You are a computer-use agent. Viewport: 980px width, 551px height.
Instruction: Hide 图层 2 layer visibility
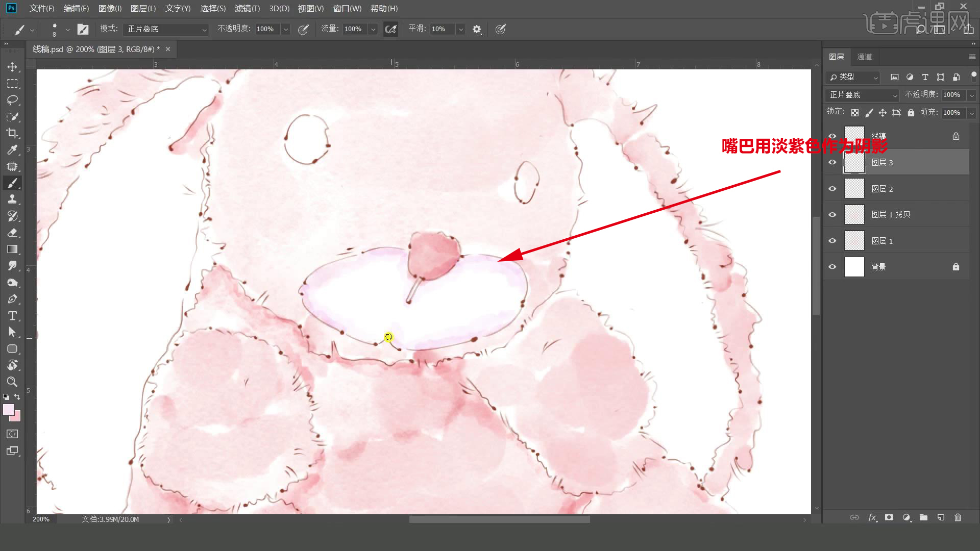tap(832, 189)
